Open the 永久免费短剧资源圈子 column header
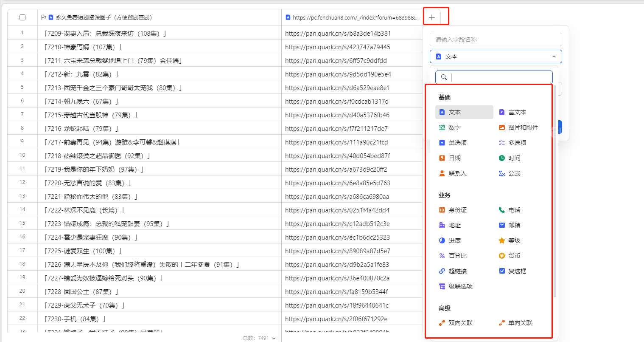644x342 pixels. pos(160,17)
